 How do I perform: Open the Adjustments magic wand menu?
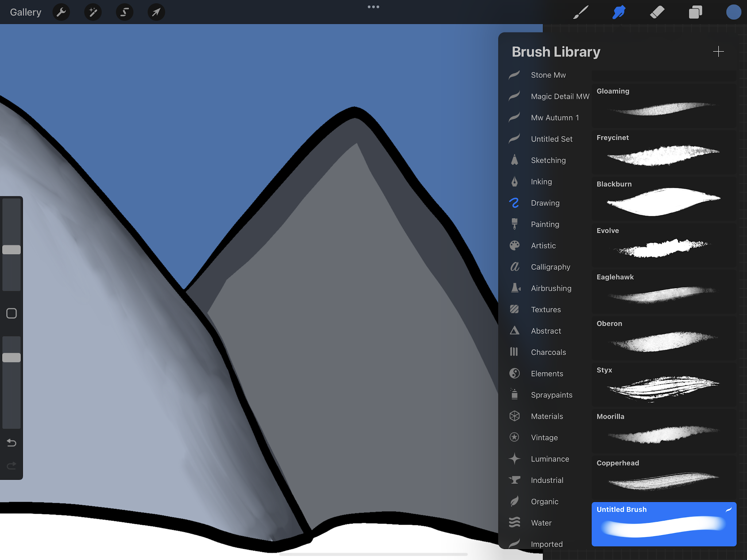click(93, 12)
